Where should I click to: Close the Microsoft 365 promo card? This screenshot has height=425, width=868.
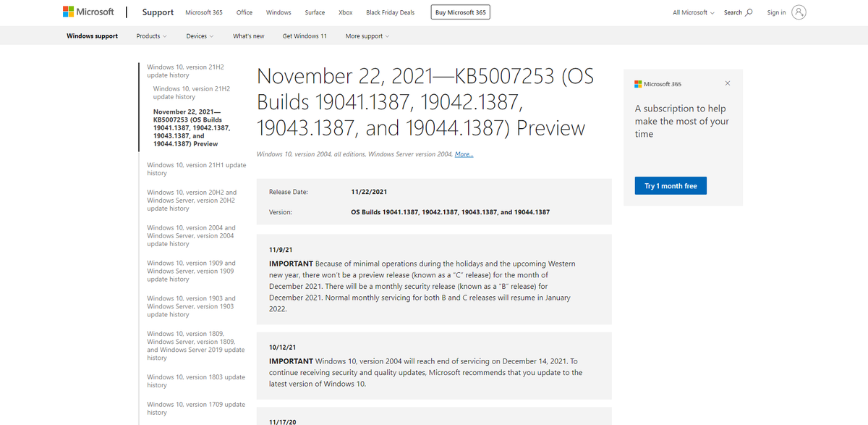728,84
